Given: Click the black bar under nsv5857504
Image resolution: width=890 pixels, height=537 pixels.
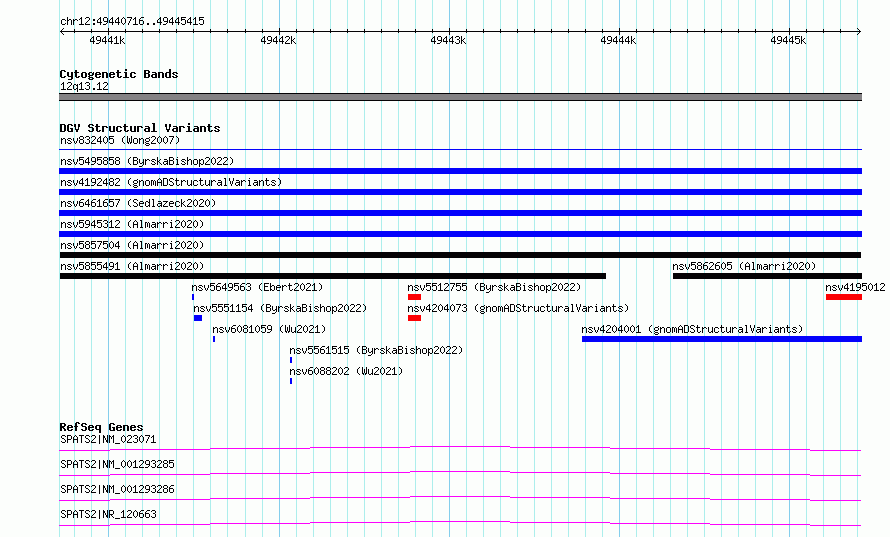Looking at the screenshot, I should point(460,255).
